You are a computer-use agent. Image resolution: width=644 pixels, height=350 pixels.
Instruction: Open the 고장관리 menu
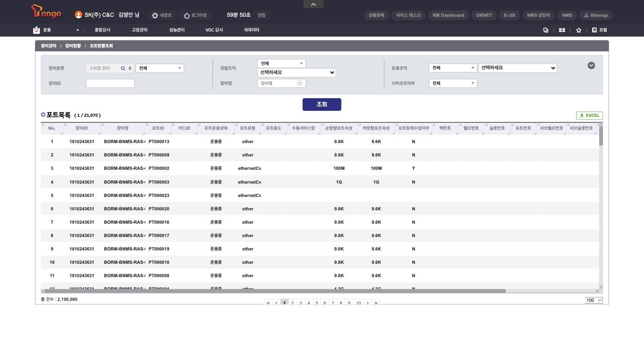tap(139, 30)
